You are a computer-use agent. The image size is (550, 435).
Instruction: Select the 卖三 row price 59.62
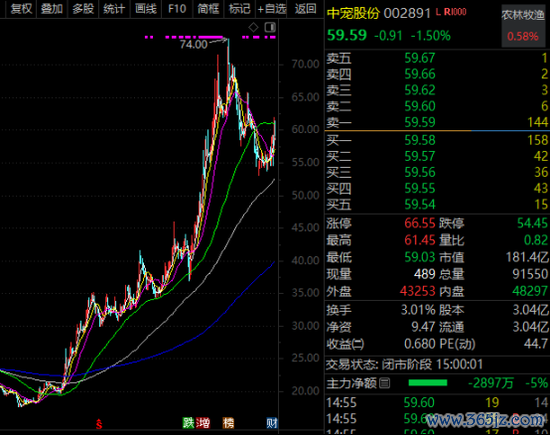pyautogui.click(x=420, y=90)
